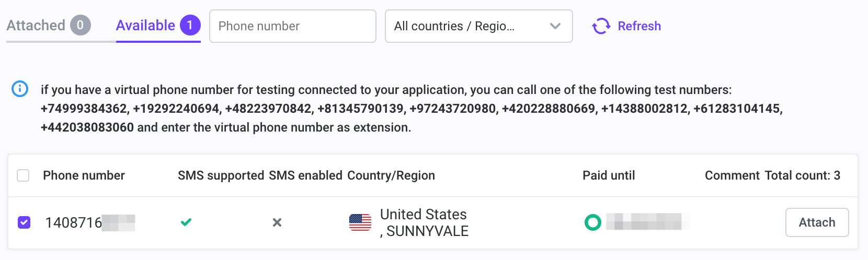Click the blue info circle icon
This screenshot has height=260, width=868.
tap(20, 89)
